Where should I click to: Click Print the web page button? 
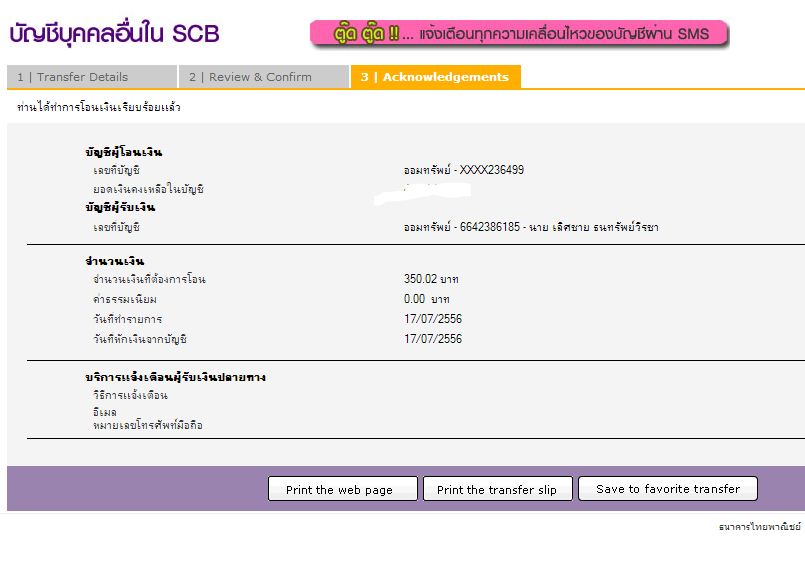(x=342, y=489)
